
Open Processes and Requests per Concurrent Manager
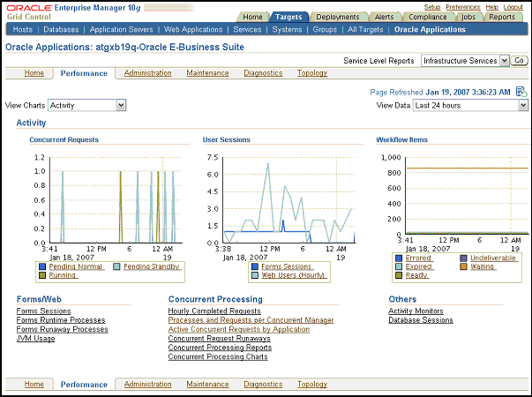pyautogui.click(x=251, y=320)
